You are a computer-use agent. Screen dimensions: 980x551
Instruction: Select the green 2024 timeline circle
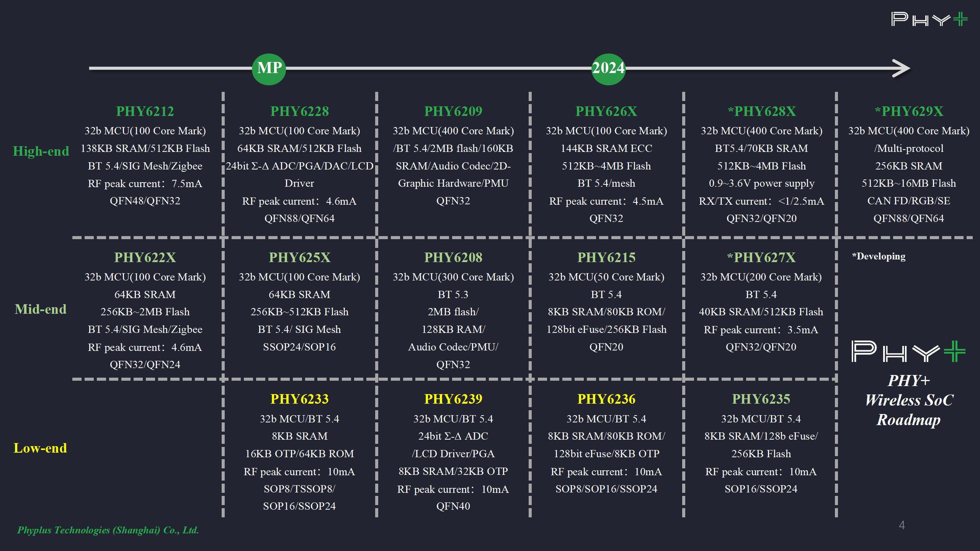coord(608,68)
